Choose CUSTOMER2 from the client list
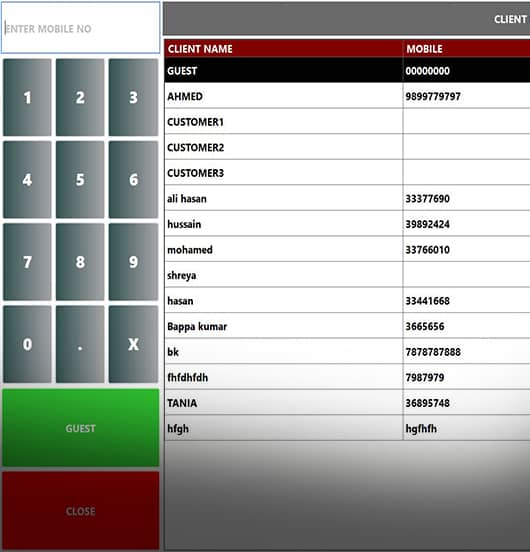Image resolution: width=530 pixels, height=552 pixels. [x=347, y=147]
